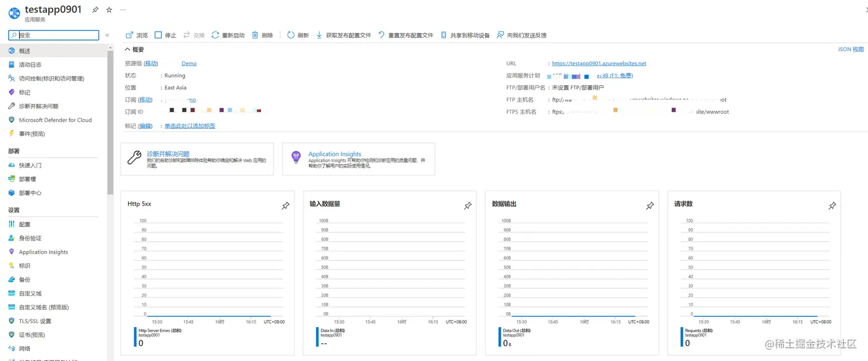This screenshot has width=868, height=361.
Task: Refresh the overview with 刷新
Action: [298, 35]
